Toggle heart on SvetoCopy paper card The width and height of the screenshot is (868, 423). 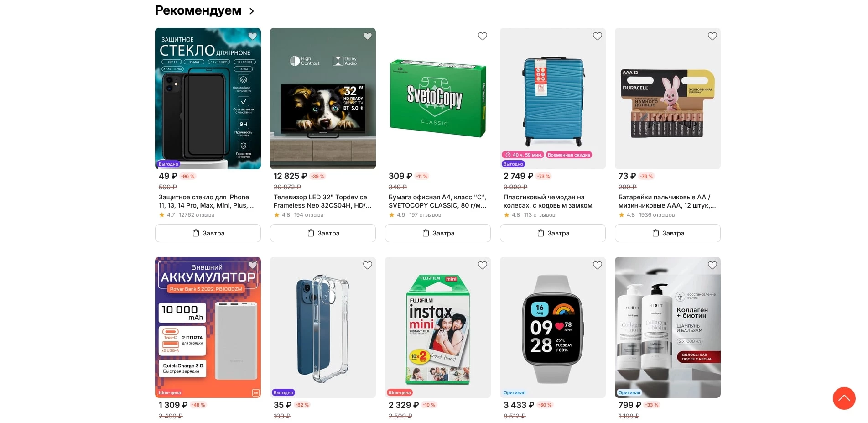tap(482, 36)
